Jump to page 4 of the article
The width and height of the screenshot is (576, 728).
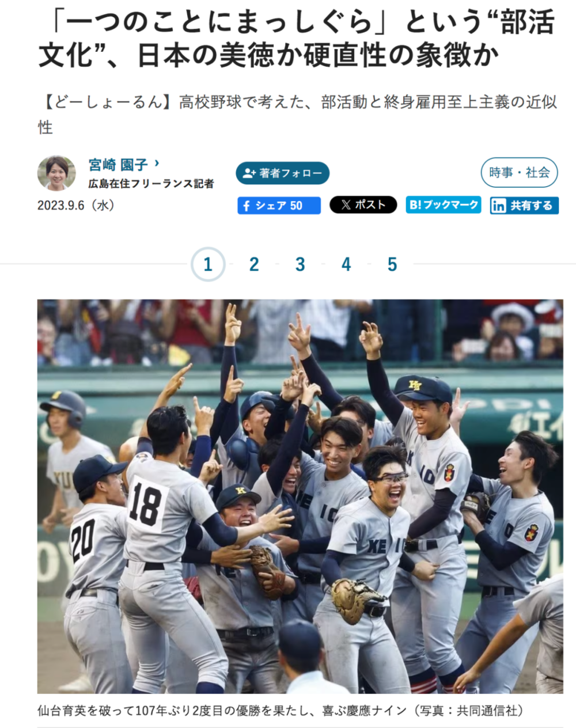[346, 264]
